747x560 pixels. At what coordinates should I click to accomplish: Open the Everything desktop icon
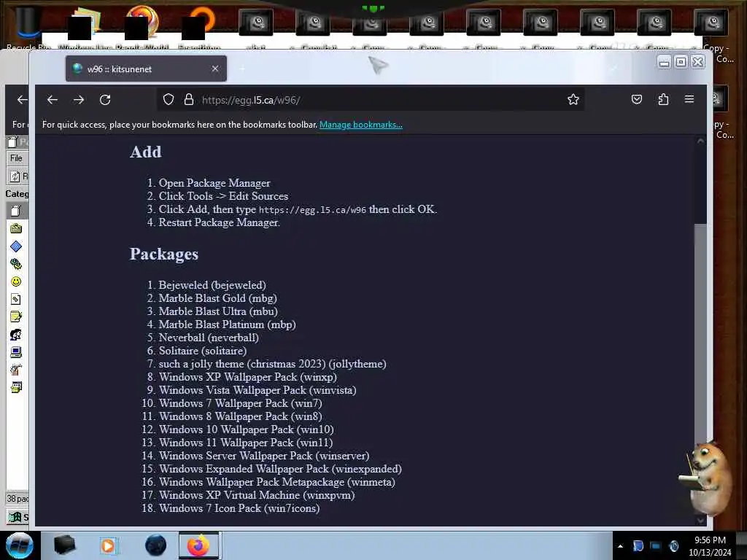click(x=199, y=27)
